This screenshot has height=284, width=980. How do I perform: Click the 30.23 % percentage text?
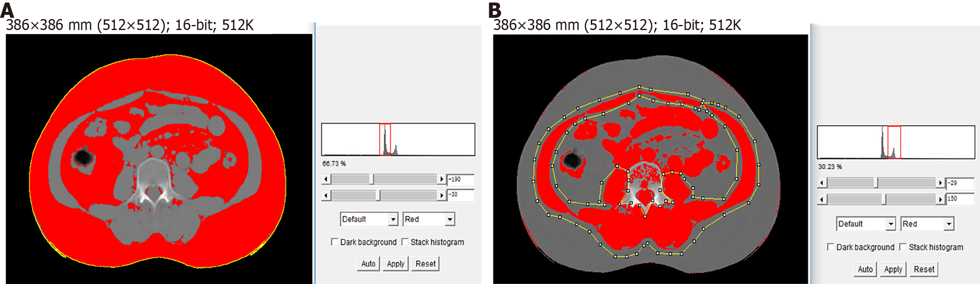click(830, 167)
